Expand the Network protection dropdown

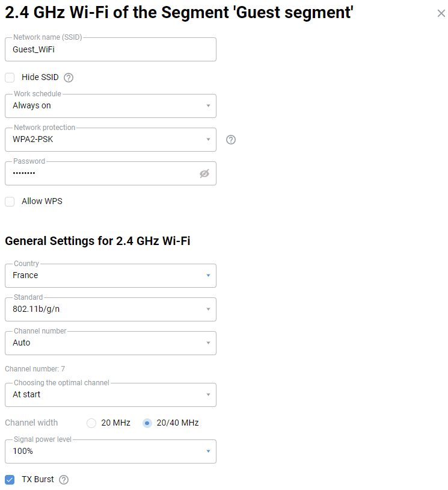[111, 140]
